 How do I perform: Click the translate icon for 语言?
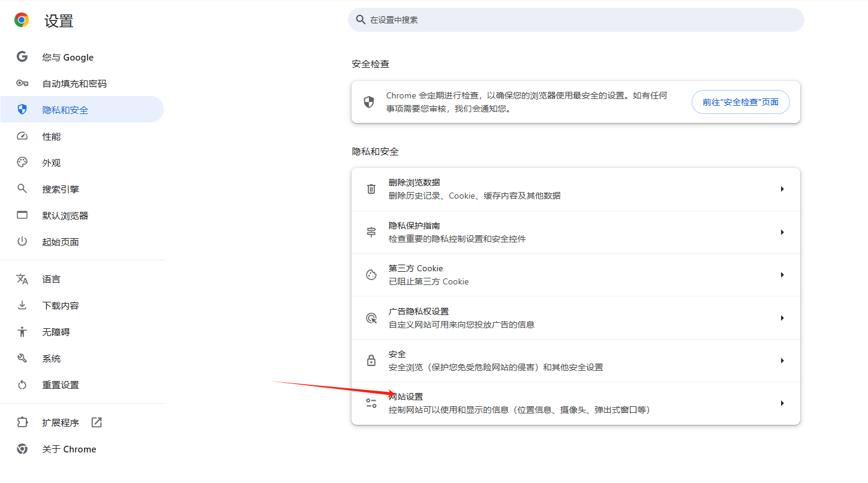(x=22, y=279)
